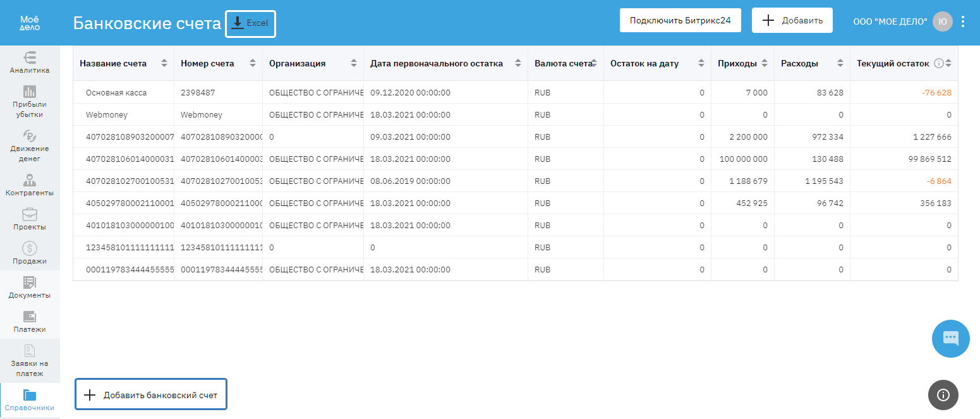980x419 pixels.
Task: Open three-dot menu near user avatar
Action: [x=963, y=21]
